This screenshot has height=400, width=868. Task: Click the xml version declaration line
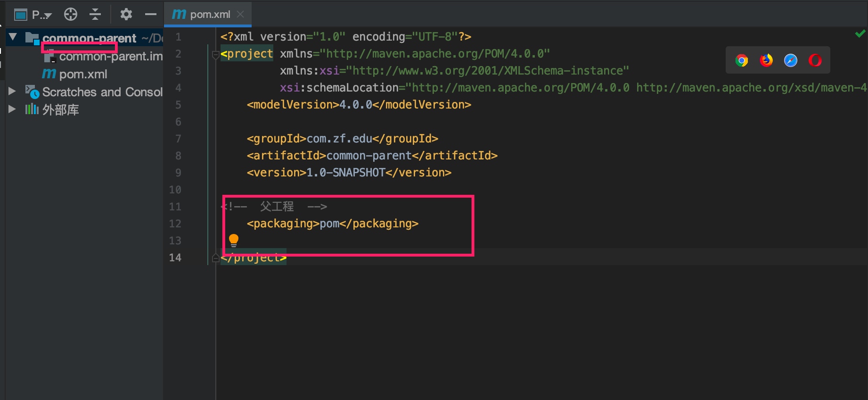click(346, 37)
